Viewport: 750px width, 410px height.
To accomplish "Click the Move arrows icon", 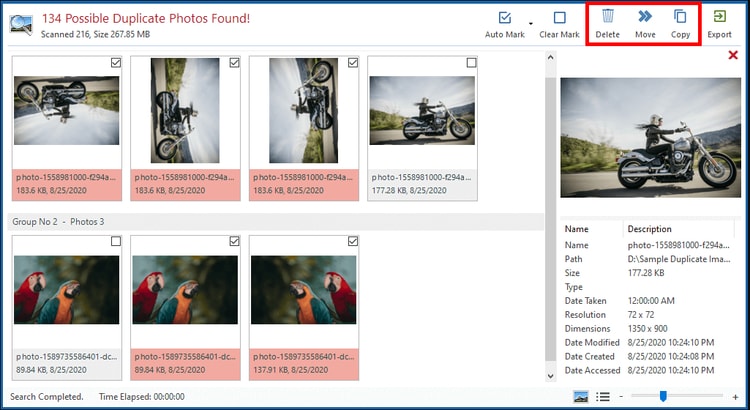I will tap(645, 18).
